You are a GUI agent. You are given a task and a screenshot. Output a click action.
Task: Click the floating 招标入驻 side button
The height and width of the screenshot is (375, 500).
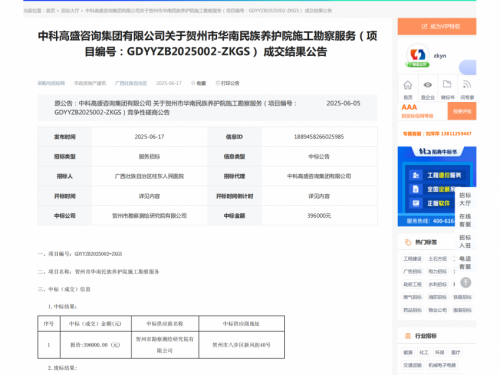(465, 241)
